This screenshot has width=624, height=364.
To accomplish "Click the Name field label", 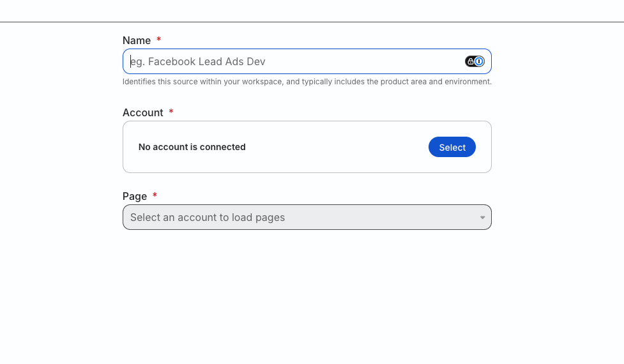I will click(x=137, y=41).
